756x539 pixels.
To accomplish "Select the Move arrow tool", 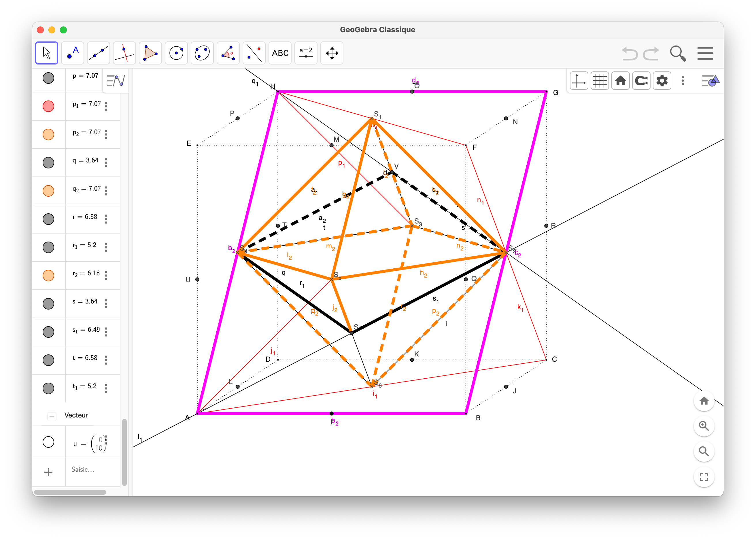I will 46,53.
